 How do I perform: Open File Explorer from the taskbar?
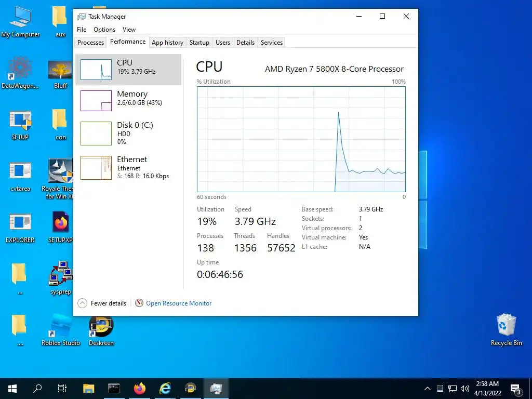tap(88, 389)
